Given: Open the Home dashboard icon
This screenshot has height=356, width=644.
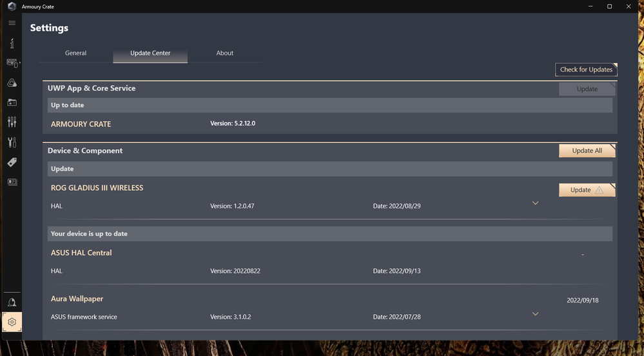Looking at the screenshot, I should (x=12, y=42).
